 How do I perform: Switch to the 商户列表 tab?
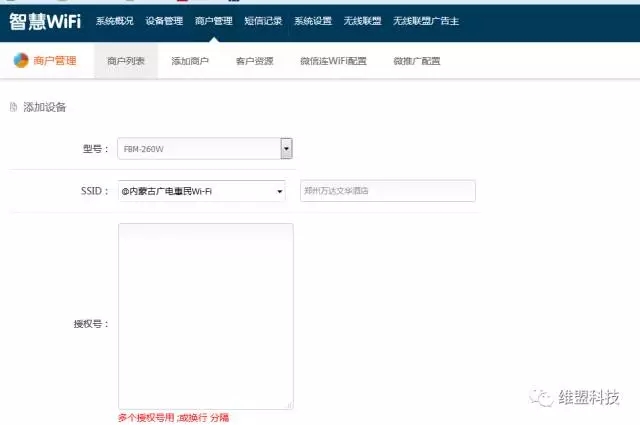point(126,62)
